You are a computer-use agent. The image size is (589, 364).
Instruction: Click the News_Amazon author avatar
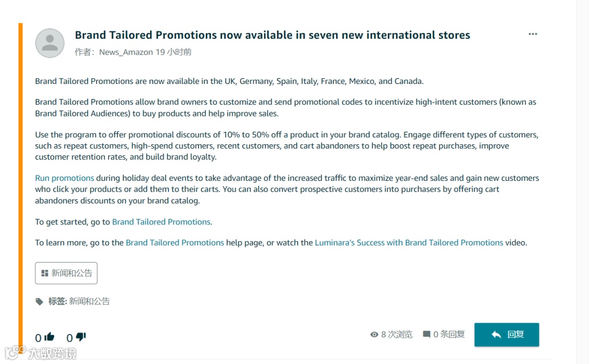50,43
